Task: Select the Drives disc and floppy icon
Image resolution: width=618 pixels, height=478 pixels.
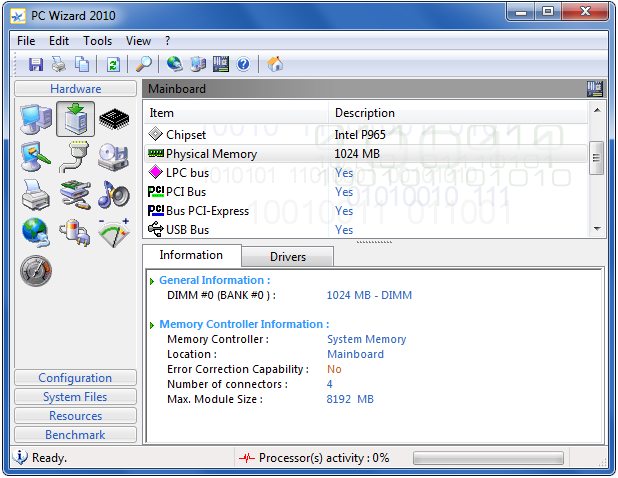Action: pos(114,157)
